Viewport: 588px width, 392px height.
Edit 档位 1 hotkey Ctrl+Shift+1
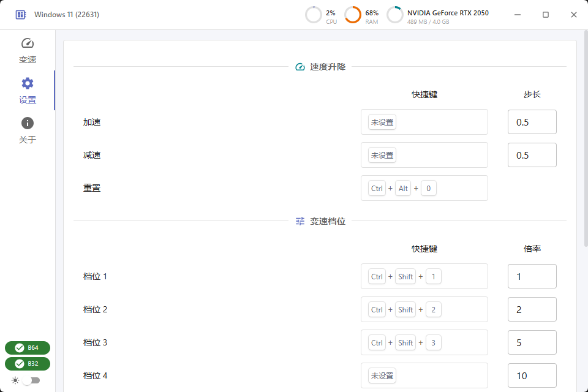[424, 276]
